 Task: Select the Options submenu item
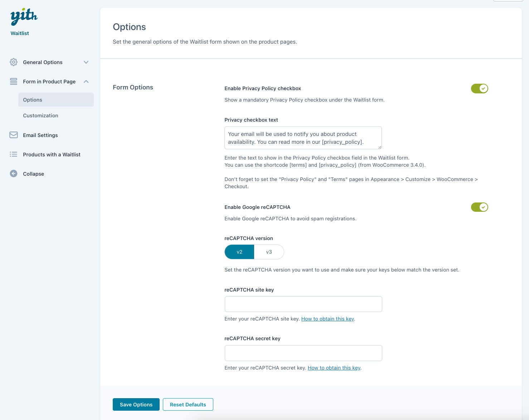click(33, 100)
